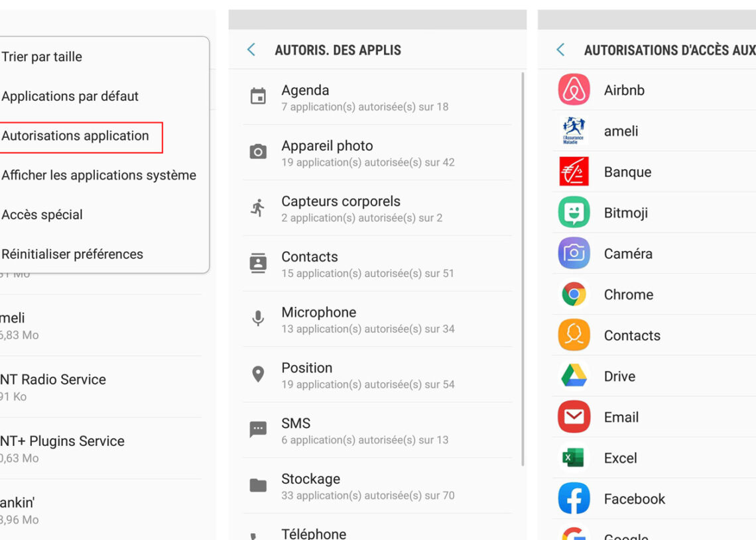This screenshot has height=540, width=756.
Task: Choose Autorisations application from the menu
Action: (76, 136)
